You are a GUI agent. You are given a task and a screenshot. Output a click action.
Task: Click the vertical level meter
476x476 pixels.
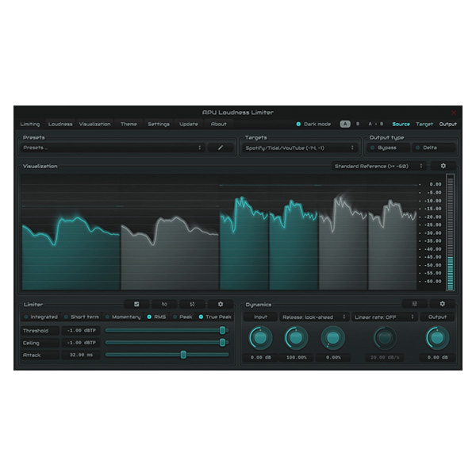(x=450, y=232)
